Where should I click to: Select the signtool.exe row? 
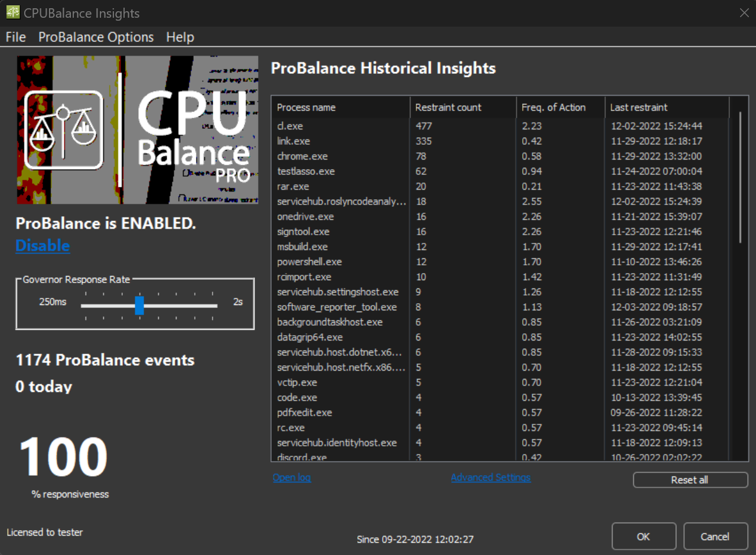(500, 232)
